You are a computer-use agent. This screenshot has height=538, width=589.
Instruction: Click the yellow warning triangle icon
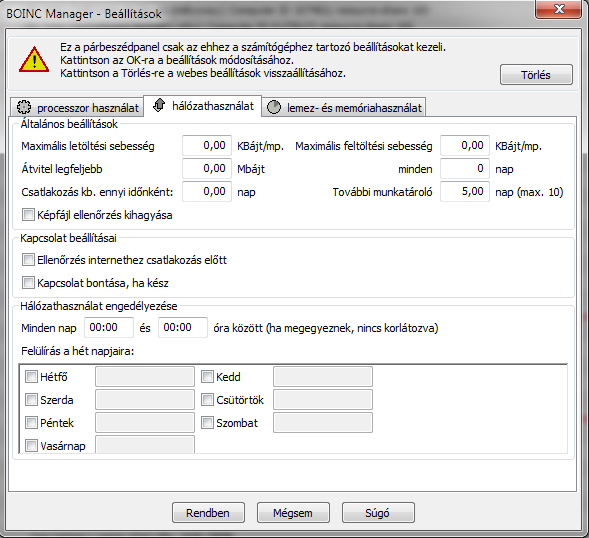34,59
